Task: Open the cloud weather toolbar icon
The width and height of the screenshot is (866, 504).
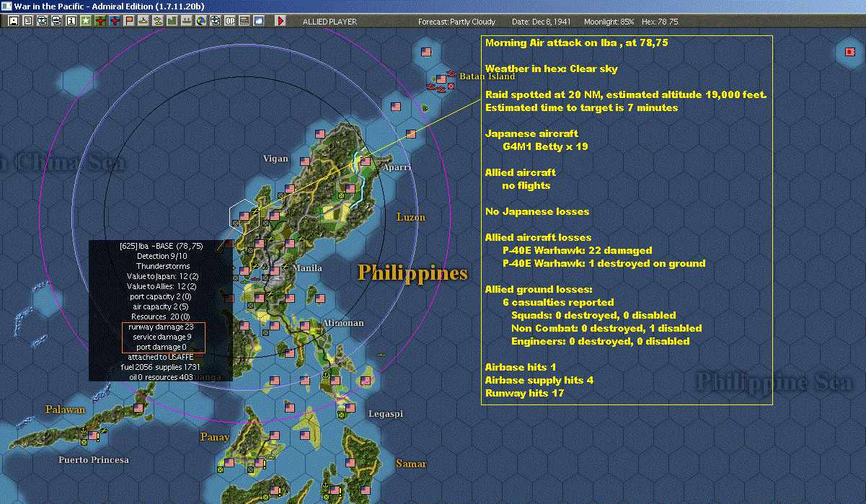Action: click(x=259, y=21)
